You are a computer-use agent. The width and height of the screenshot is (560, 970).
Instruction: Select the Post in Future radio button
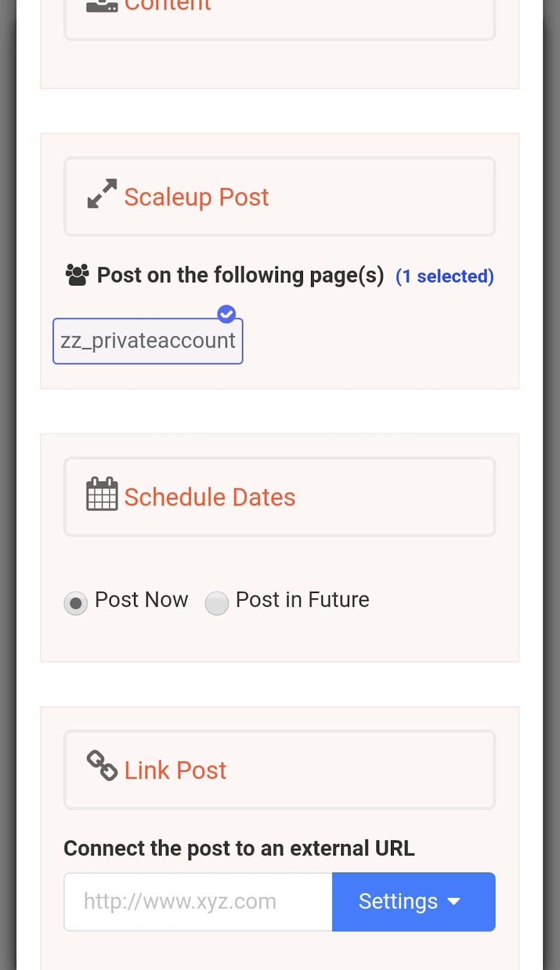[x=216, y=603]
